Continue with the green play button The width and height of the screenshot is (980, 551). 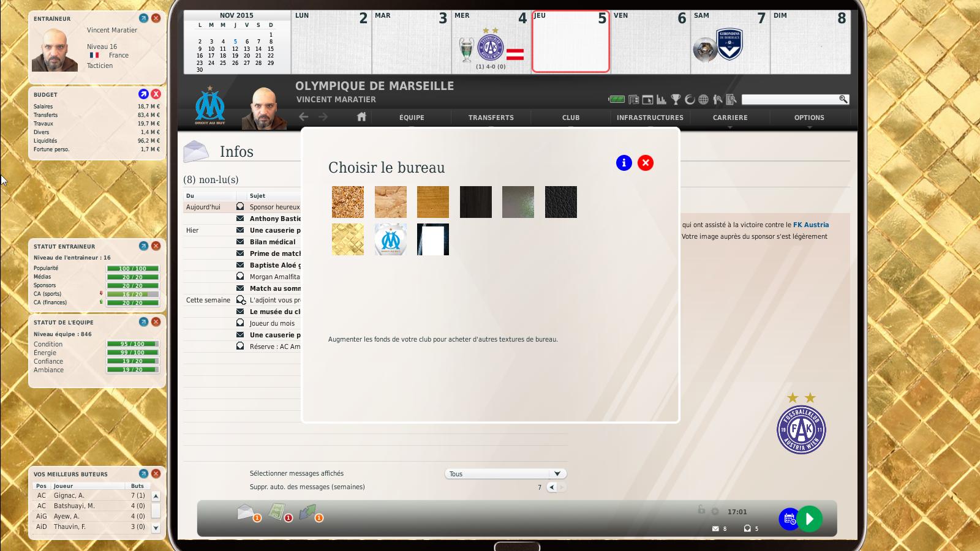[x=810, y=519]
